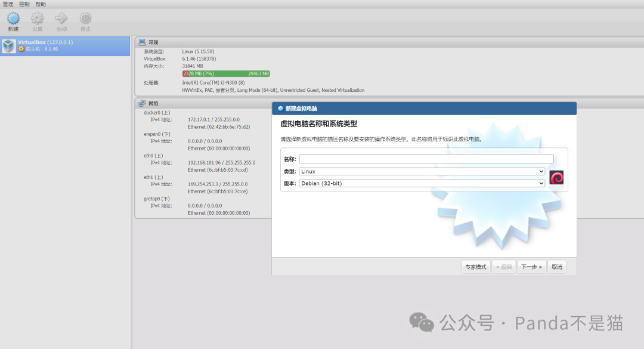This screenshot has height=349, width=644.
Task: Click the 网络 section header
Action: pyautogui.click(x=153, y=103)
